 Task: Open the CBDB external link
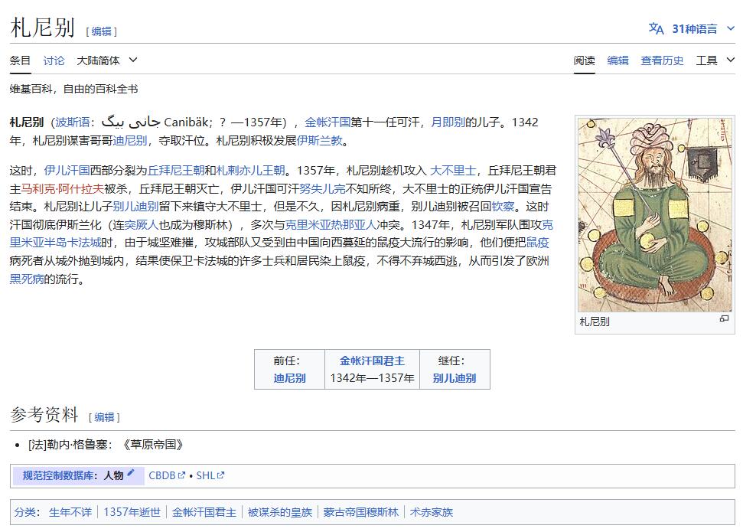point(167,475)
